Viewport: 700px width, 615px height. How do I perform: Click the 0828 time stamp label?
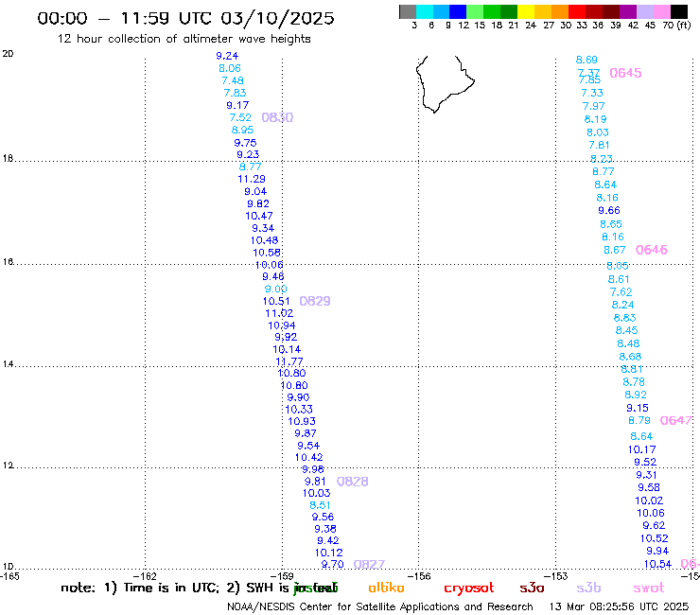pyautogui.click(x=352, y=482)
